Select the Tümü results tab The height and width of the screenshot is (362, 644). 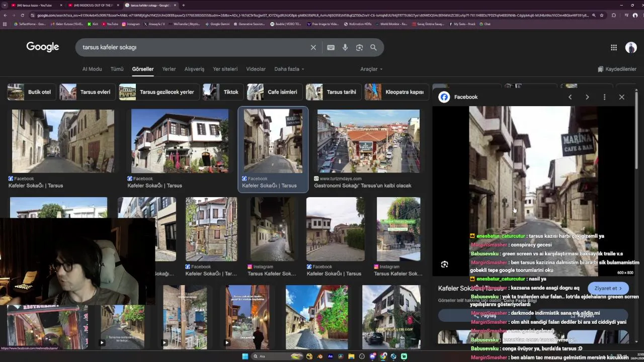tap(117, 69)
